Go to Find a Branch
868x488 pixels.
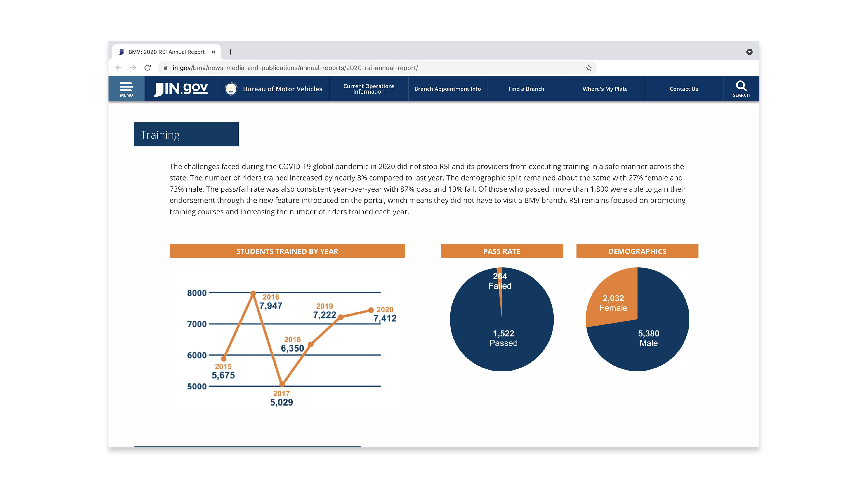[x=526, y=89]
